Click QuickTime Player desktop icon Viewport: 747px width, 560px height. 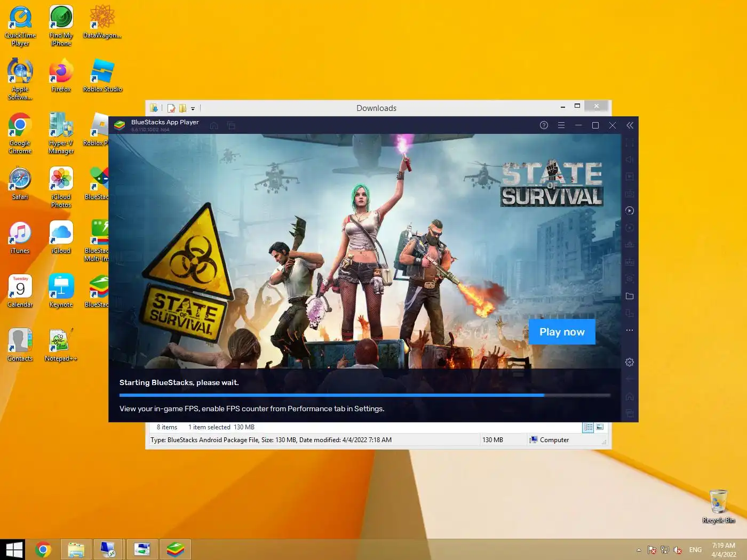(20, 26)
